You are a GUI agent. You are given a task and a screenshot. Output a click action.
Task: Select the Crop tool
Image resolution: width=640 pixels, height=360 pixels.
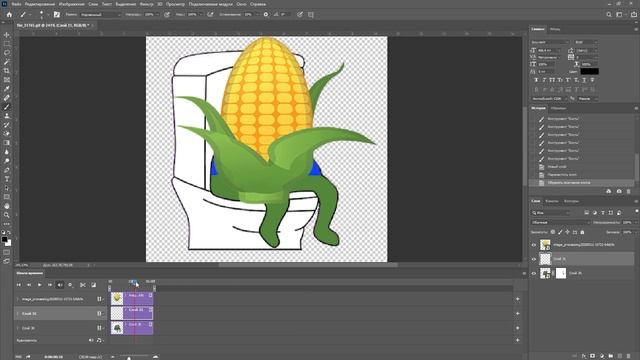(x=7, y=71)
